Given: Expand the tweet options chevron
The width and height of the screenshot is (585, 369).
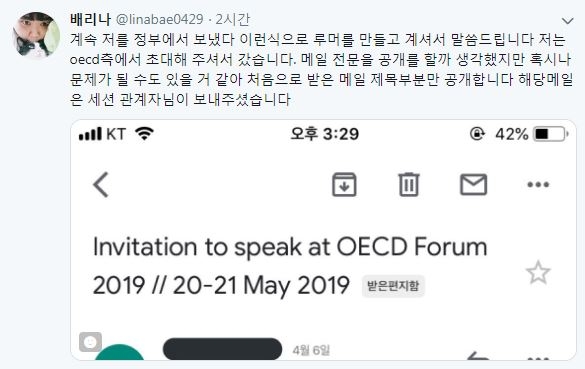Looking at the screenshot, I should pos(567,21).
